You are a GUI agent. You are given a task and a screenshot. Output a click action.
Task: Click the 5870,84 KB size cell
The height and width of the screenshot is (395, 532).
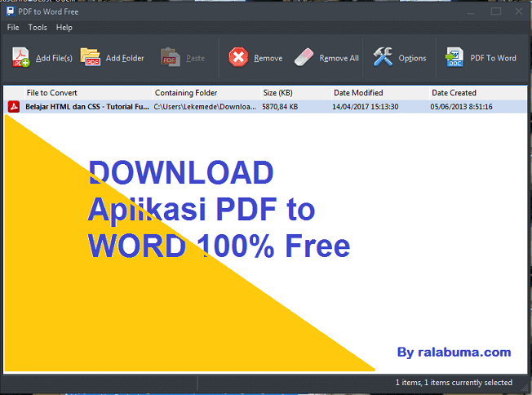280,107
